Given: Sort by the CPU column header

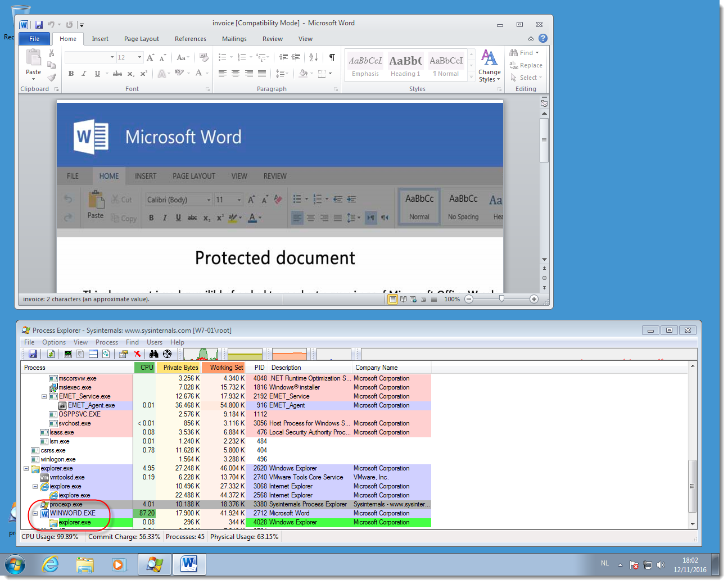Looking at the screenshot, I should pos(144,368).
